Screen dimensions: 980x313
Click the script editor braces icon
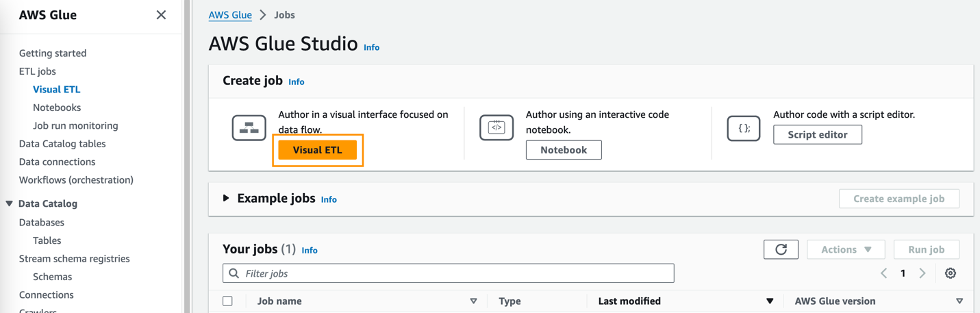(x=744, y=128)
